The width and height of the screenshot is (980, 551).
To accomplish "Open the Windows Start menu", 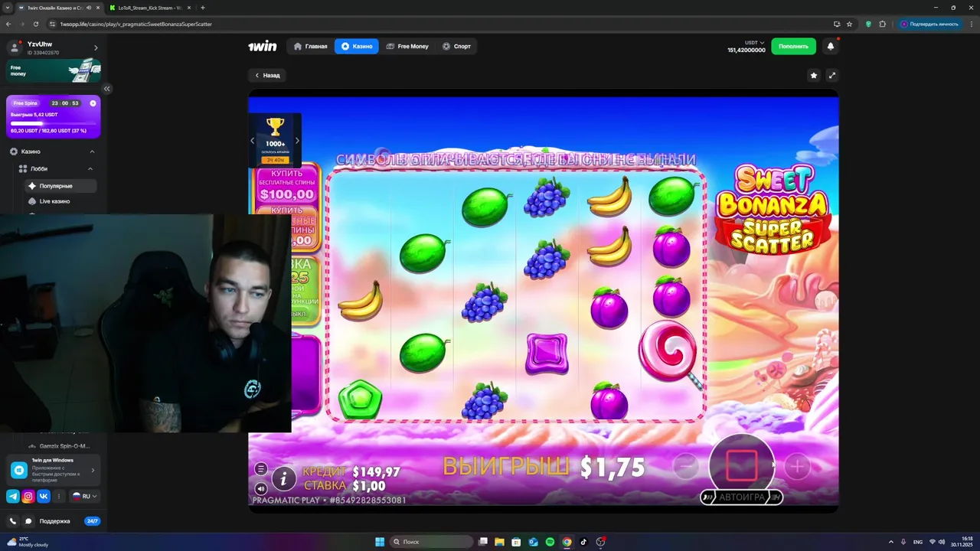I will pyautogui.click(x=380, y=542).
